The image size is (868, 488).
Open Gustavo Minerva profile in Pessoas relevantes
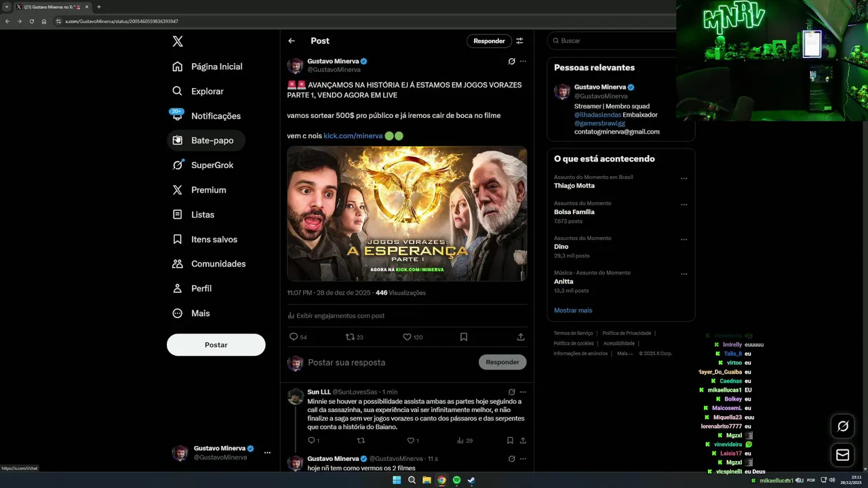pyautogui.click(x=599, y=87)
